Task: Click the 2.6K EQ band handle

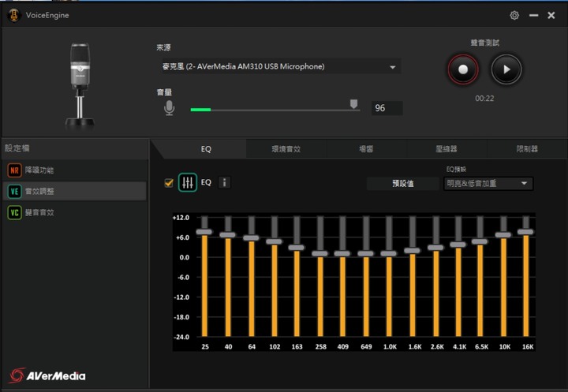Action: 435,248
